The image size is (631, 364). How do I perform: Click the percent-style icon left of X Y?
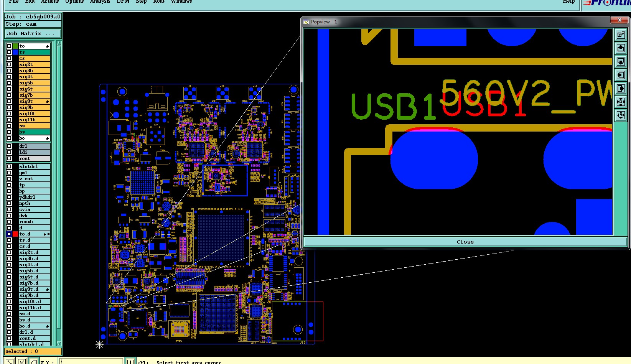[x=22, y=361]
